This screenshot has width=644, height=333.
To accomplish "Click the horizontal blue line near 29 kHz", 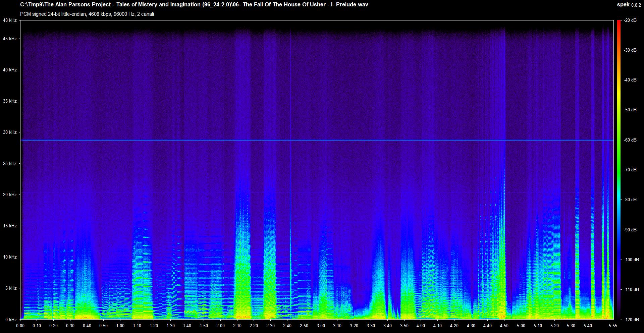I will (317, 140).
